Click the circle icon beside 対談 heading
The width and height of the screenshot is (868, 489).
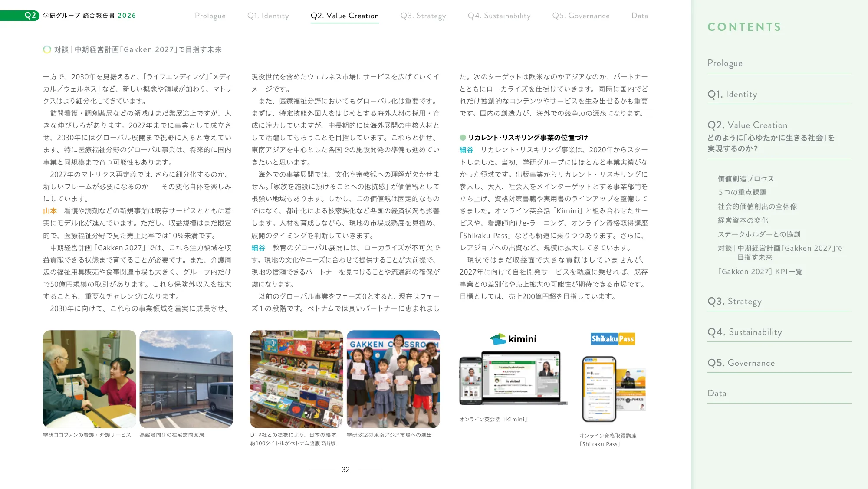47,49
